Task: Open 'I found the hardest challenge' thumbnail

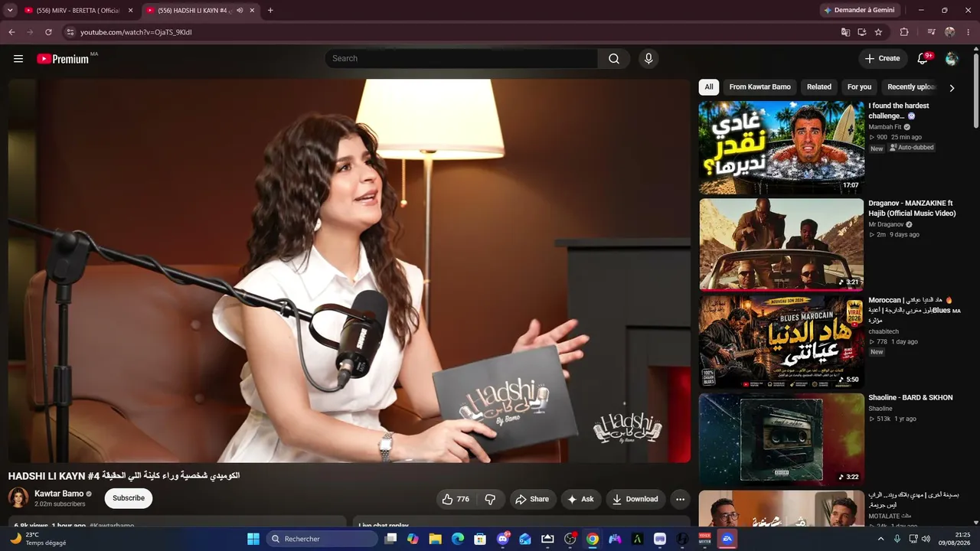Action: tap(782, 148)
